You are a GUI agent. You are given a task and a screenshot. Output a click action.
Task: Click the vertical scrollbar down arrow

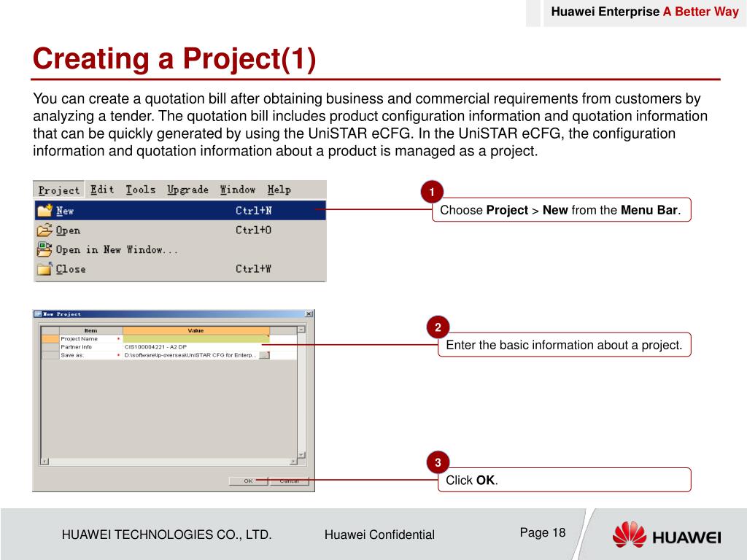301,455
